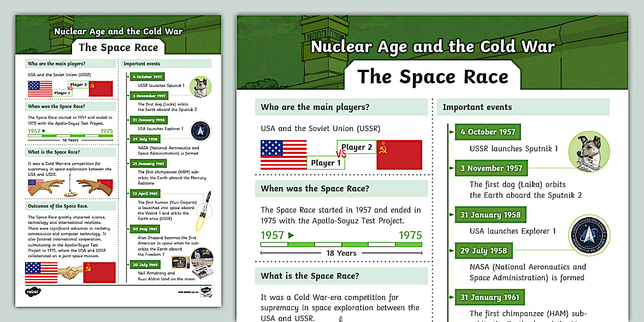
Task: Click the green play arrow next to 1957
Action: [x=292, y=235]
